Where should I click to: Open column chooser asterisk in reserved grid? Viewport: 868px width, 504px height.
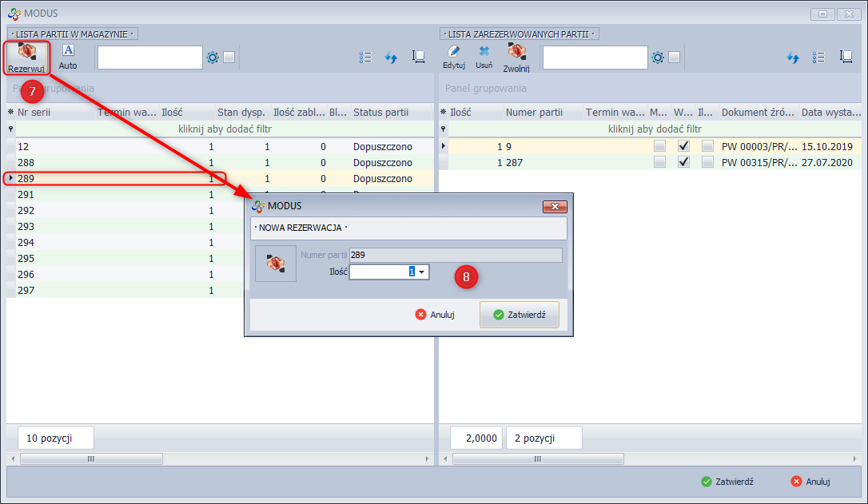pos(444,113)
